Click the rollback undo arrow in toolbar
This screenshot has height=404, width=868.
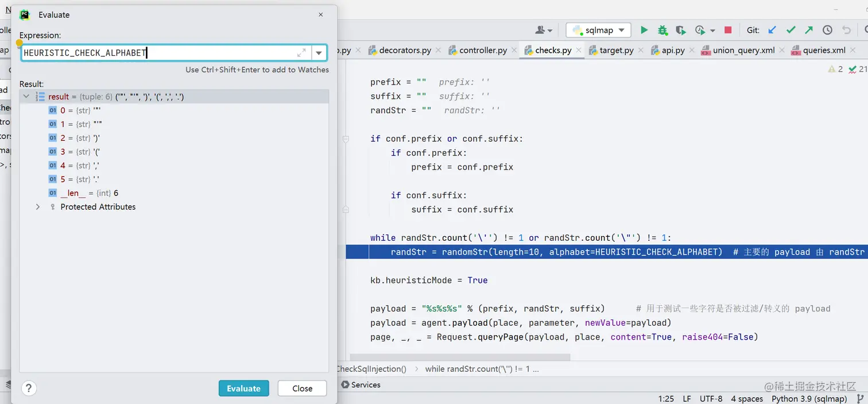(846, 30)
